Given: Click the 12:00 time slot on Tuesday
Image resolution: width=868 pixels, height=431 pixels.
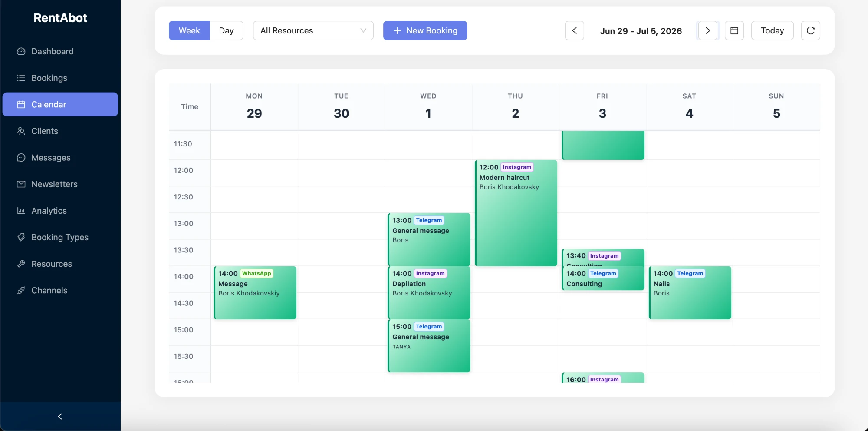Looking at the screenshot, I should [341, 173].
